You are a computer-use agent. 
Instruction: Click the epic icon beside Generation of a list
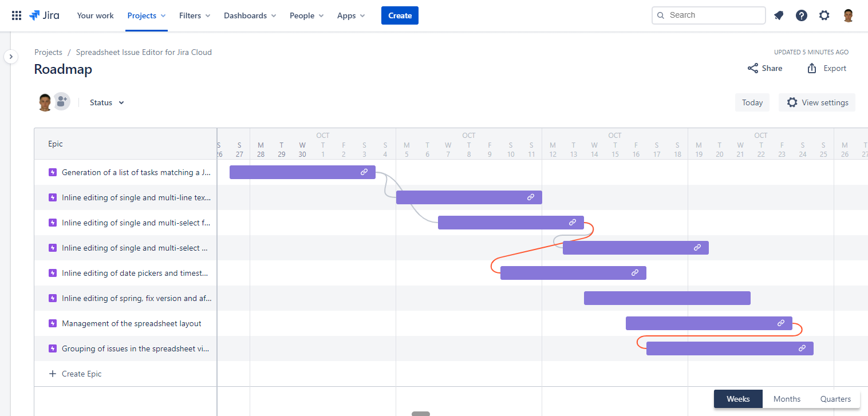coord(53,172)
